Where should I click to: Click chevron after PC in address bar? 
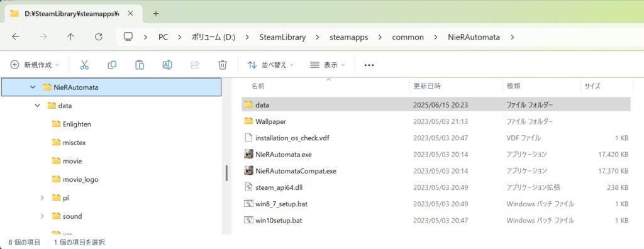click(x=179, y=37)
